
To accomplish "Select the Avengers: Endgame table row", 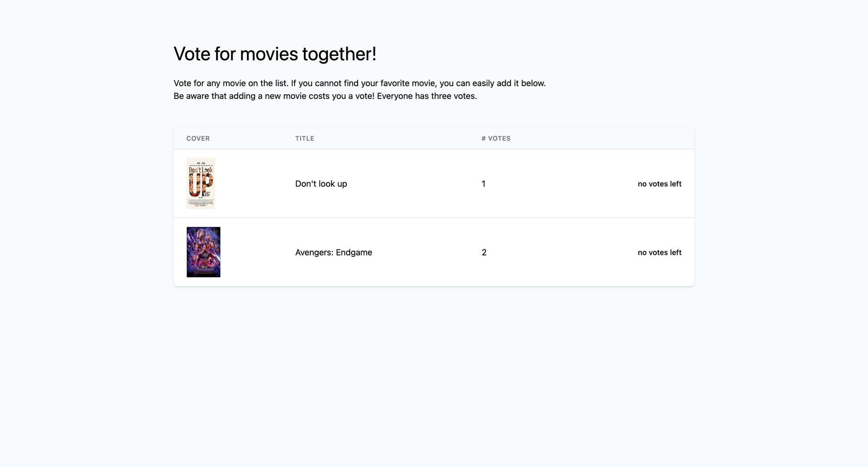I will [x=434, y=252].
